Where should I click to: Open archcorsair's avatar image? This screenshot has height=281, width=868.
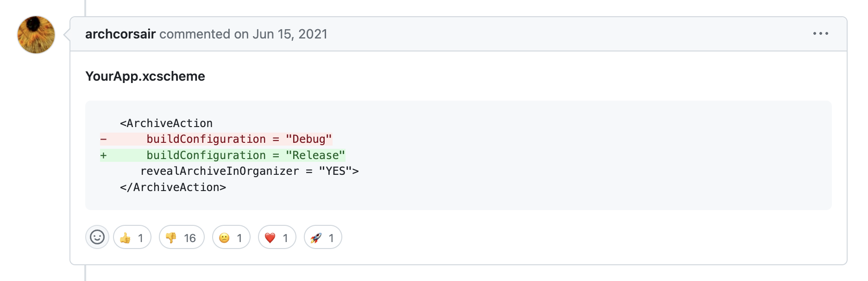click(x=36, y=35)
